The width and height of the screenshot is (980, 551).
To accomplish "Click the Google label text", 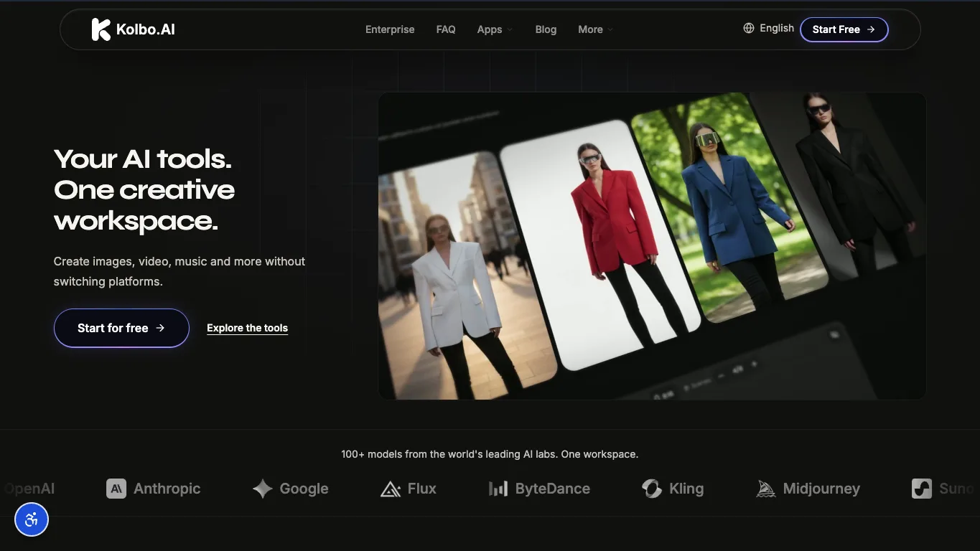I will (304, 489).
